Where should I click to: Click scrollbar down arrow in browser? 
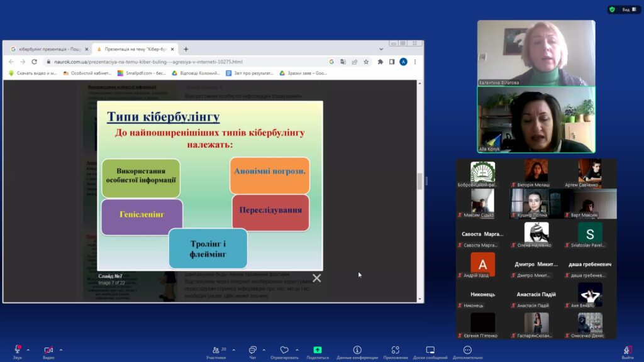(419, 299)
